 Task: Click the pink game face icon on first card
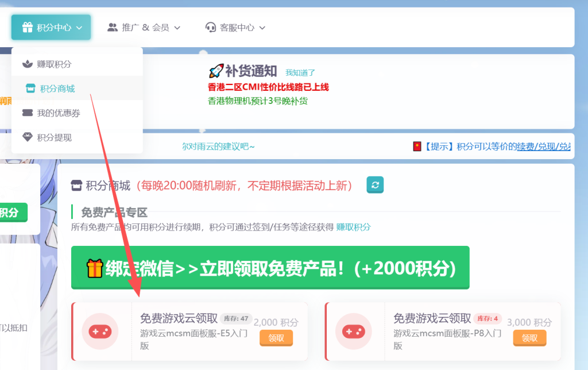(x=100, y=332)
